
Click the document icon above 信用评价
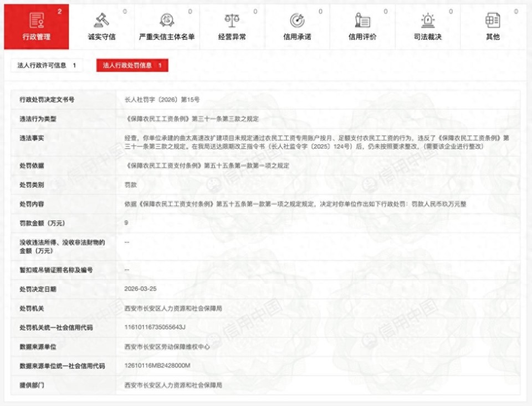pyautogui.click(x=363, y=19)
